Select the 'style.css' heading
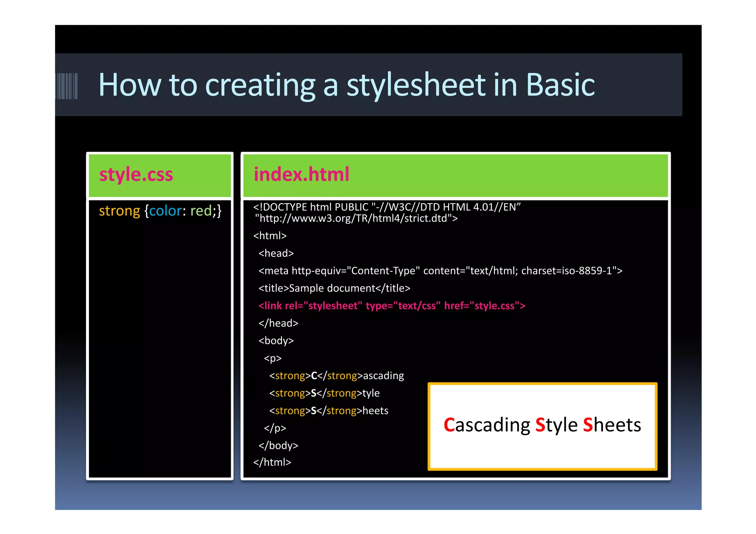Screen dimensions: 756x534 tap(136, 174)
